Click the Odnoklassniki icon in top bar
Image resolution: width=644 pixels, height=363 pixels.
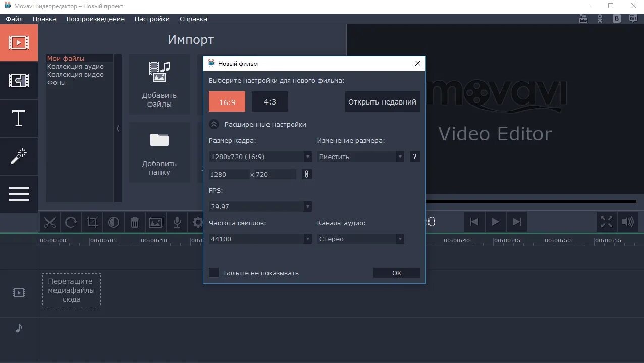click(600, 19)
